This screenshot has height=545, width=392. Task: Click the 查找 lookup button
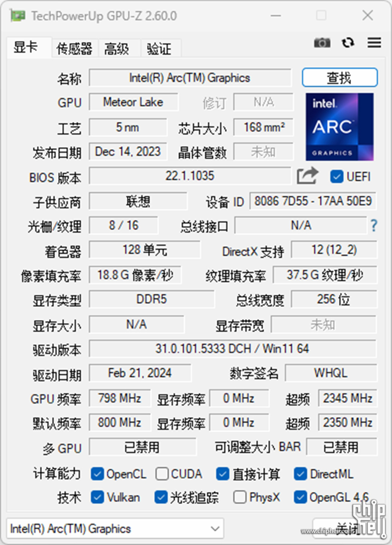(340, 77)
